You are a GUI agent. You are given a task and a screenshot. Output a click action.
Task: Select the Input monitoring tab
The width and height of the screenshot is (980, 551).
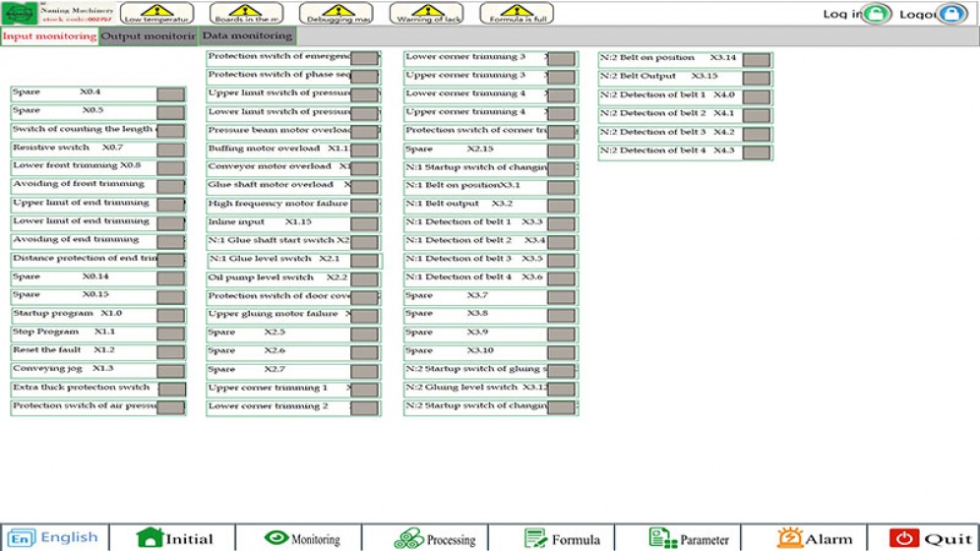tap(49, 36)
